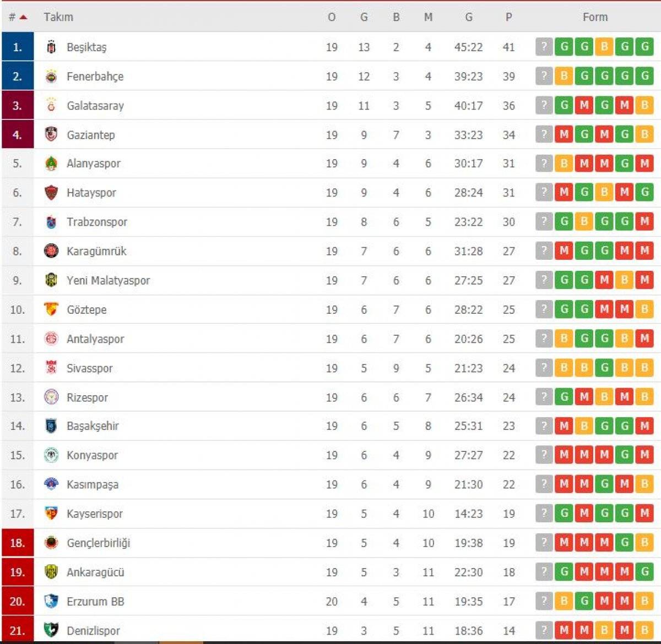Image resolution: width=661 pixels, height=644 pixels.
Task: Click the Form column header
Action: [x=595, y=17]
